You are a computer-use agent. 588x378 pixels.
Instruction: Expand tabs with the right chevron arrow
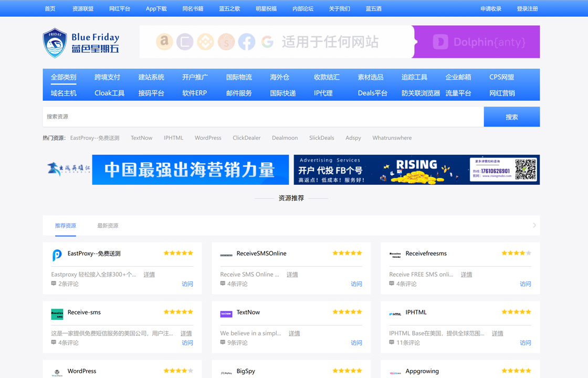pos(534,225)
